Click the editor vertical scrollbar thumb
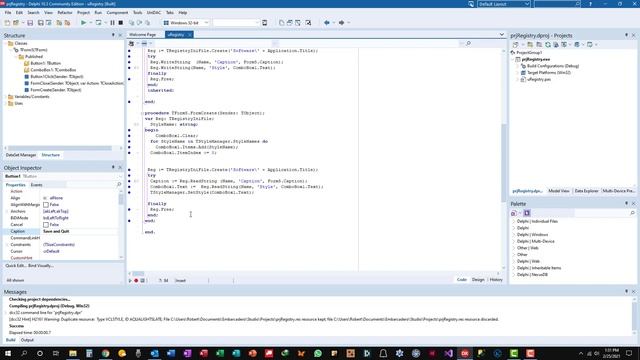Screen dimensions: 640x360 503,163
